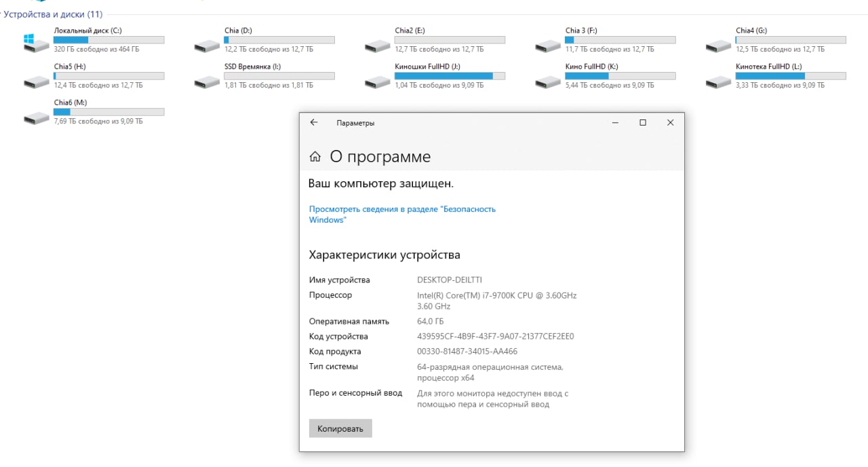This screenshot has width=868, height=467.
Task: Close the Параметры window
Action: [x=670, y=123]
